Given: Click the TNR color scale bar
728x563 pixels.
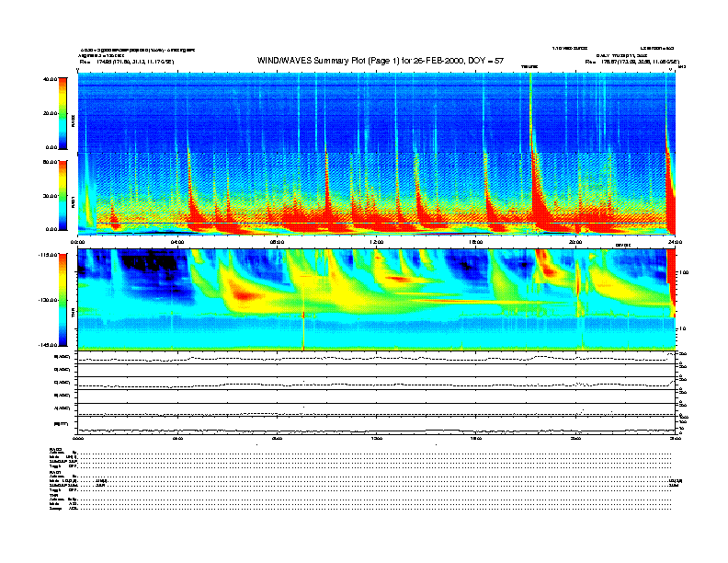Looking at the screenshot, I should [x=63, y=300].
